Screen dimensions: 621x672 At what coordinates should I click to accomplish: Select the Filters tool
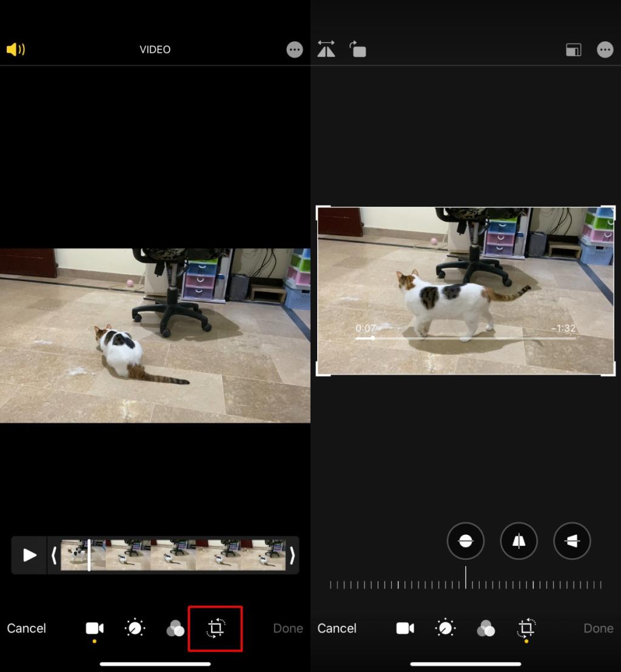(x=175, y=628)
